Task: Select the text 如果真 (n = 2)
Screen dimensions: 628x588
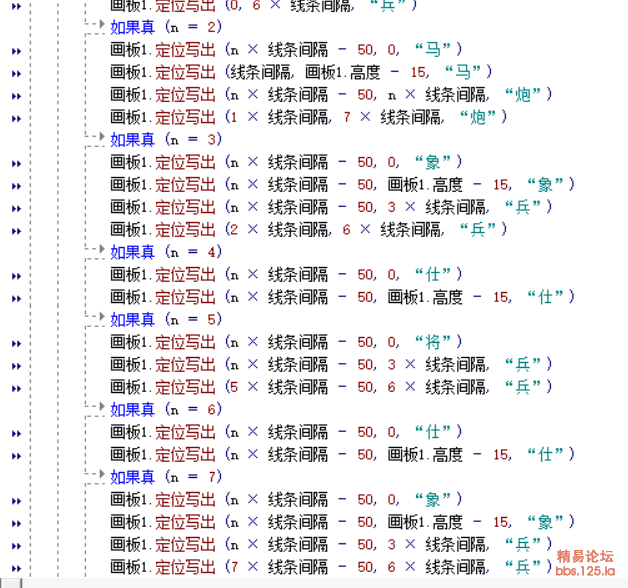Action: (166, 27)
